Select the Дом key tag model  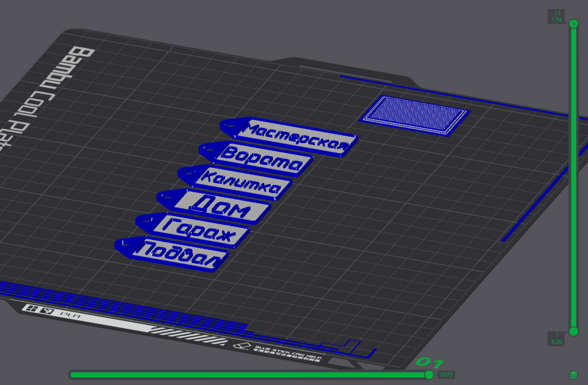(x=214, y=206)
